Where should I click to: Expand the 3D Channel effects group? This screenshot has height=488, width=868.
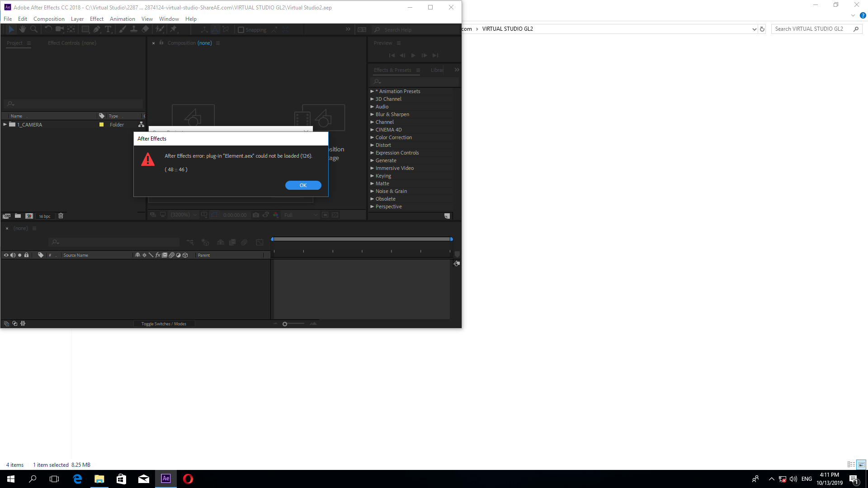[x=373, y=99]
